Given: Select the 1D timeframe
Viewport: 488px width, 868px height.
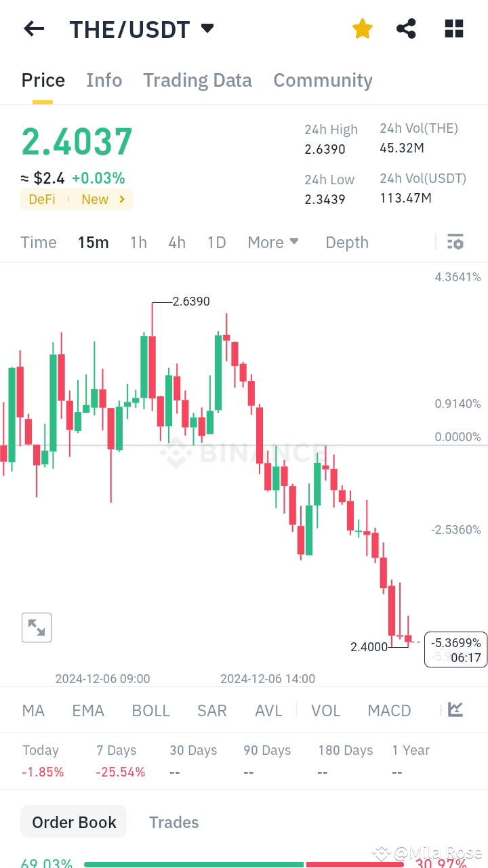Looking at the screenshot, I should point(216,242).
